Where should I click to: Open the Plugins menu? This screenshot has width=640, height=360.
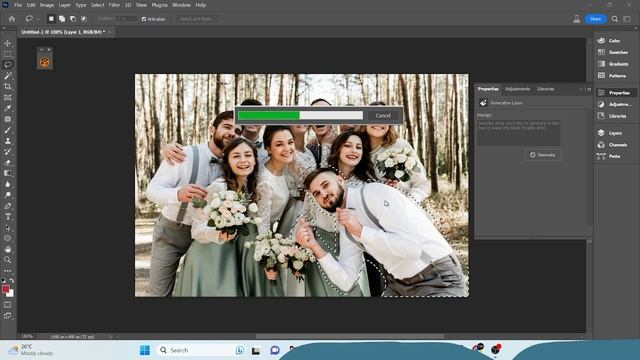pos(160,5)
